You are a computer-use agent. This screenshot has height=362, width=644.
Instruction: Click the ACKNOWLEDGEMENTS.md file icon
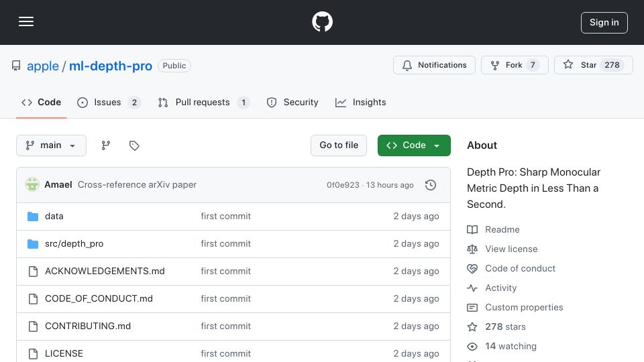coord(33,271)
